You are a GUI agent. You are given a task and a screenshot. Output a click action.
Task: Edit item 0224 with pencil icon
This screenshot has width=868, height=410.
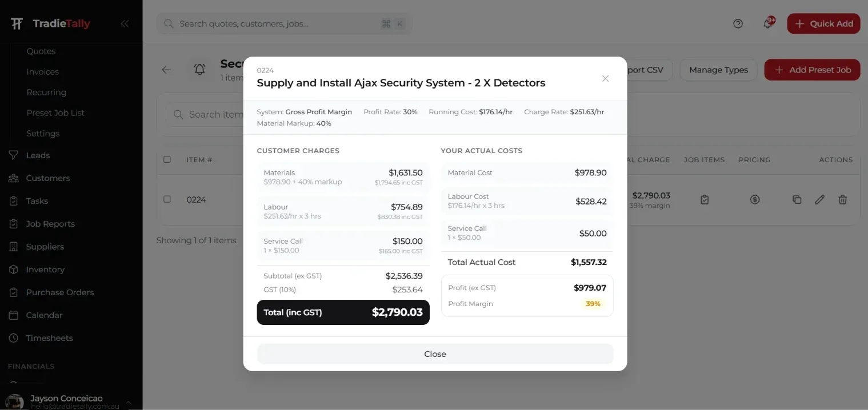click(819, 199)
